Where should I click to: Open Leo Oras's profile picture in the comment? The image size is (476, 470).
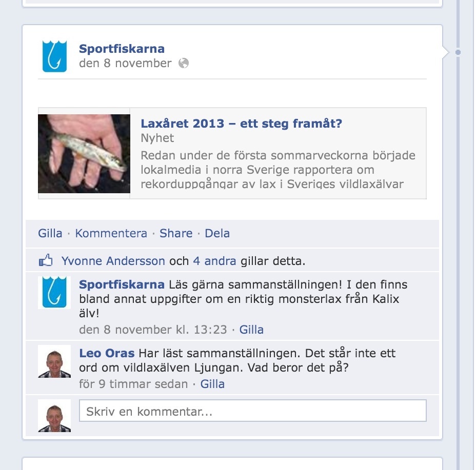tap(54, 361)
